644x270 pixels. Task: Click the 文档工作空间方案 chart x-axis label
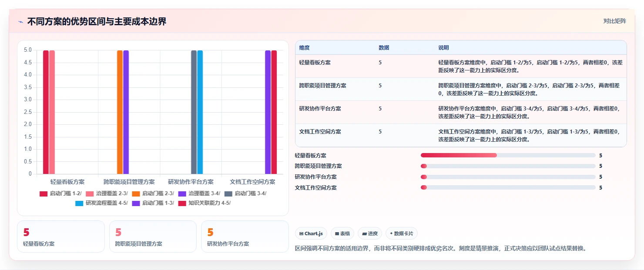tap(252, 182)
